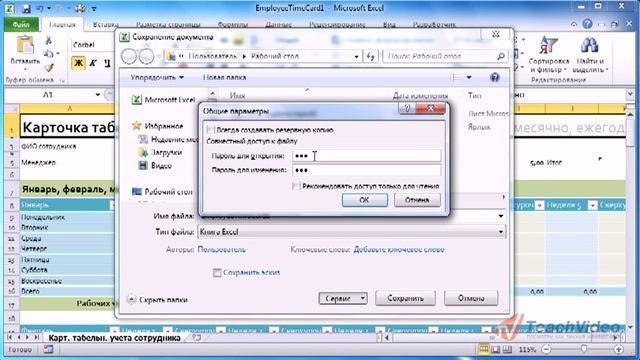Switch to the Вид ribbon tab
Viewport: 640px width, 360px height.
[x=389, y=24]
